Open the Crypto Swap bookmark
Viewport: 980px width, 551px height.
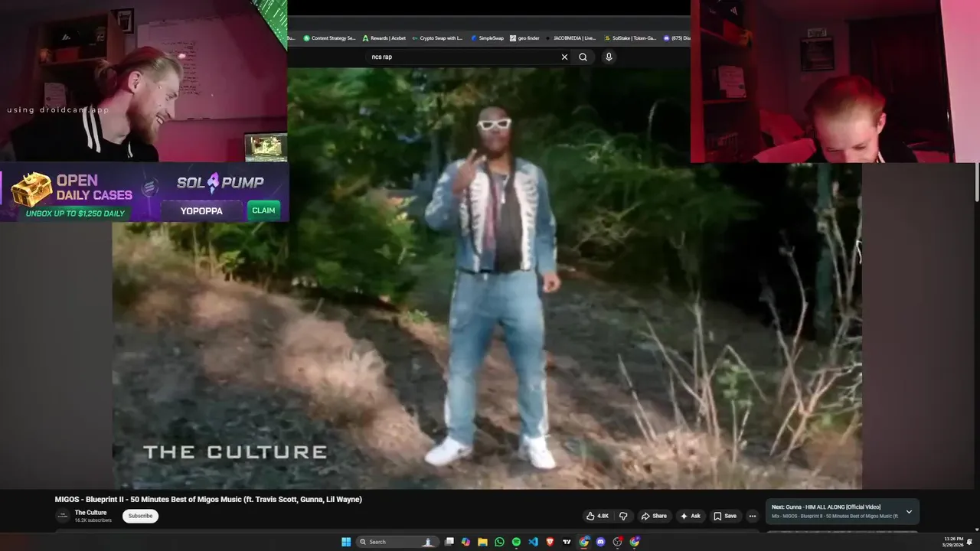pos(436,37)
